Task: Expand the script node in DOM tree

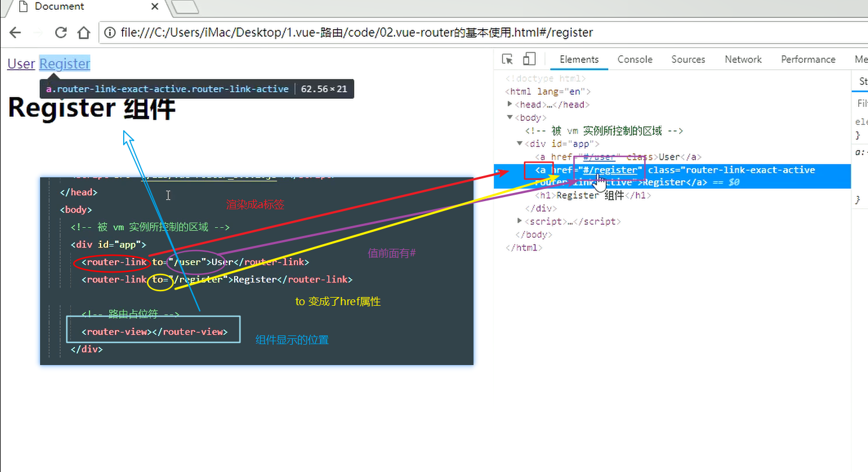Action: 520,221
